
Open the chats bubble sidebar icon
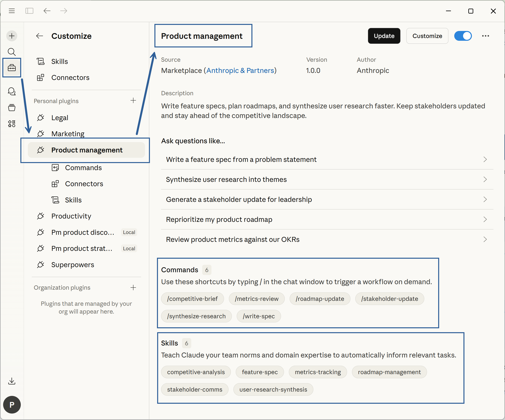12,91
